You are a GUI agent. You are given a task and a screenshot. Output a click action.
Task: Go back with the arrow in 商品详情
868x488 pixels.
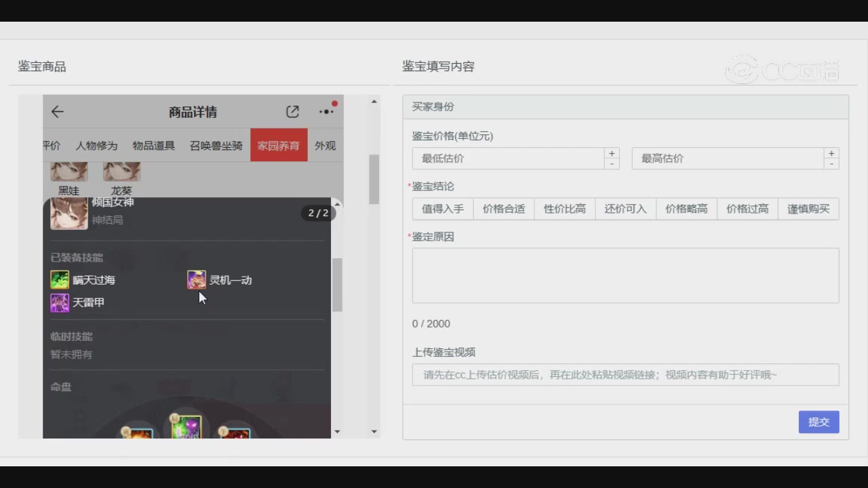tap(58, 112)
